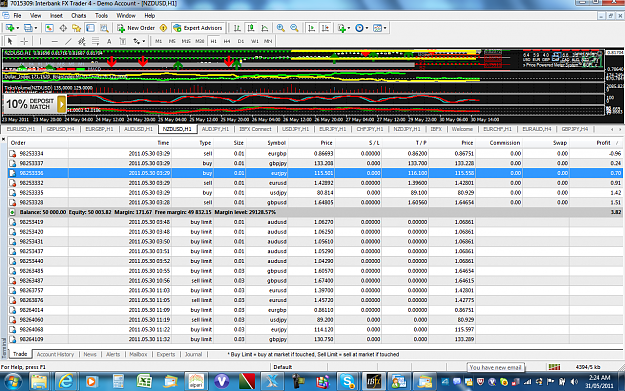Select the Text tool marked A
Screen dimensions: 625x391
(x=109, y=41)
